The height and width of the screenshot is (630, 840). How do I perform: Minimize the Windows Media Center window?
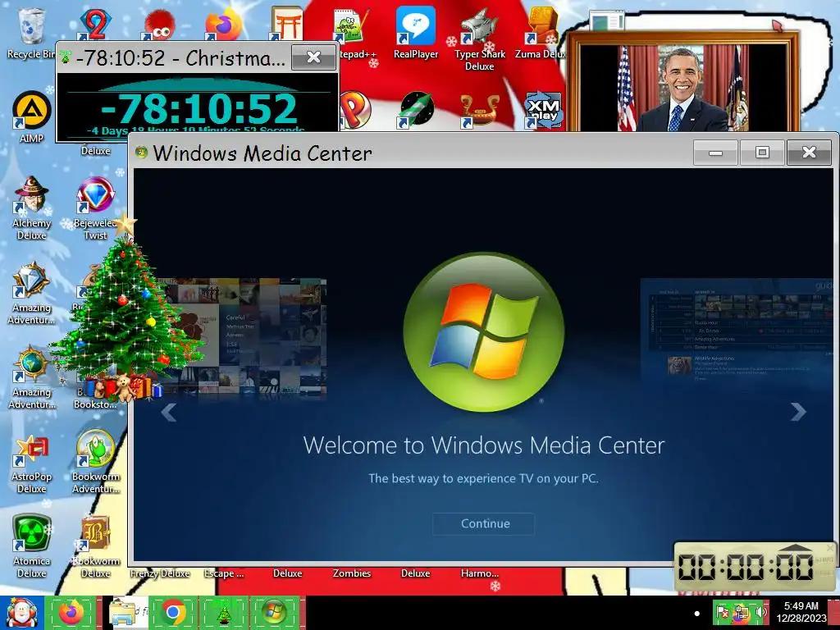[715, 153]
